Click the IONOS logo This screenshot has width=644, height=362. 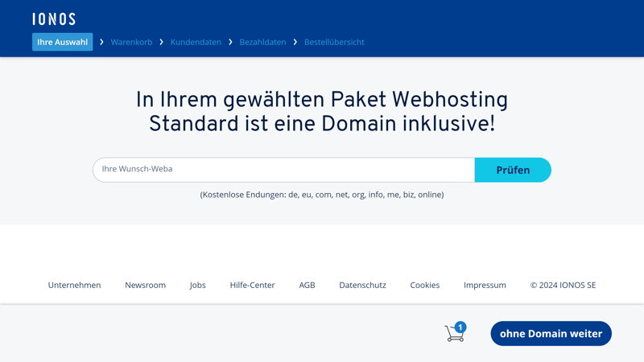[54, 19]
